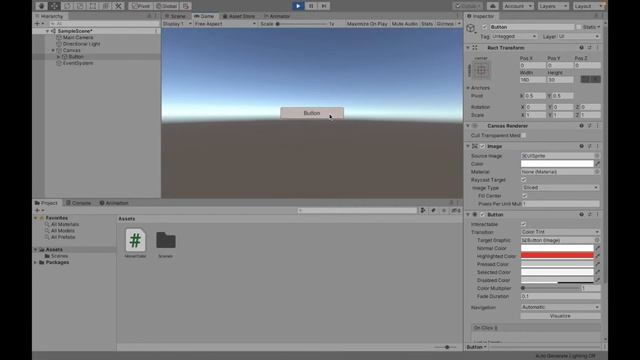640x360 pixels.
Task: Open the Image Type dropdown
Action: 560,188
